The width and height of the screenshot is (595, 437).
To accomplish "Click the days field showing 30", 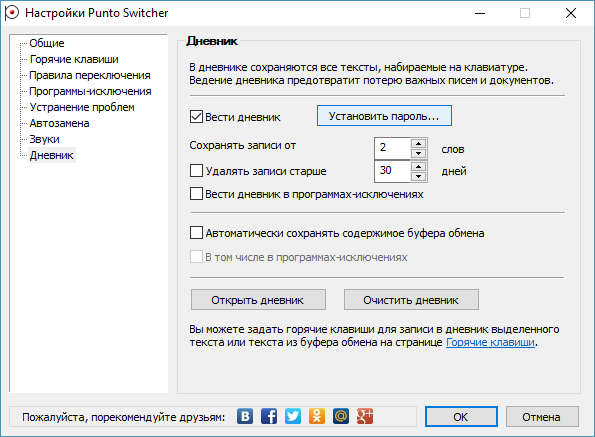I will (x=392, y=171).
